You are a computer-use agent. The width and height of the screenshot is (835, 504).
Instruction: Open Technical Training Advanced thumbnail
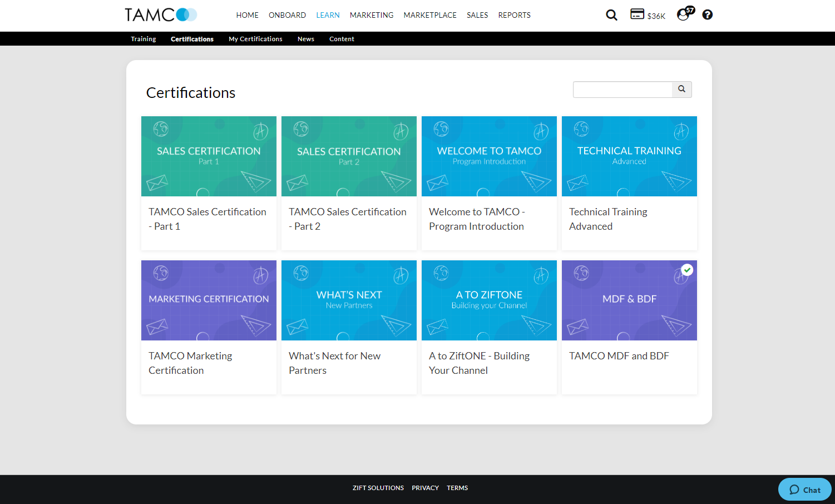coord(629,156)
